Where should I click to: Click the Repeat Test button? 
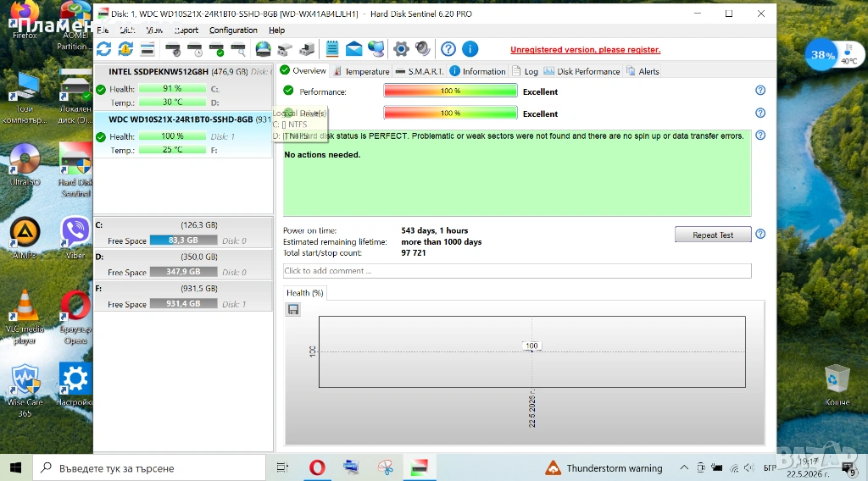[x=713, y=235]
